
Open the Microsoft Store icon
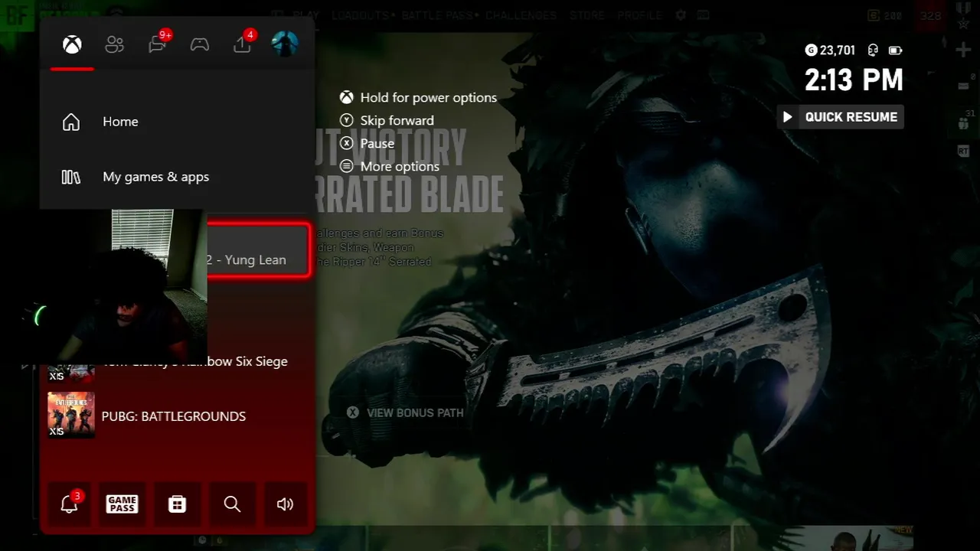pyautogui.click(x=177, y=504)
